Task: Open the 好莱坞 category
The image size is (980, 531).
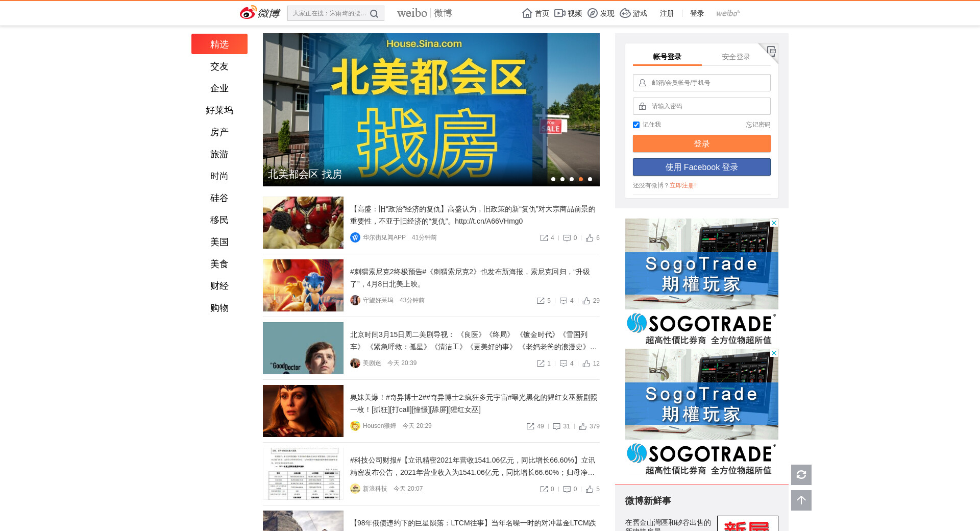Action: (219, 110)
